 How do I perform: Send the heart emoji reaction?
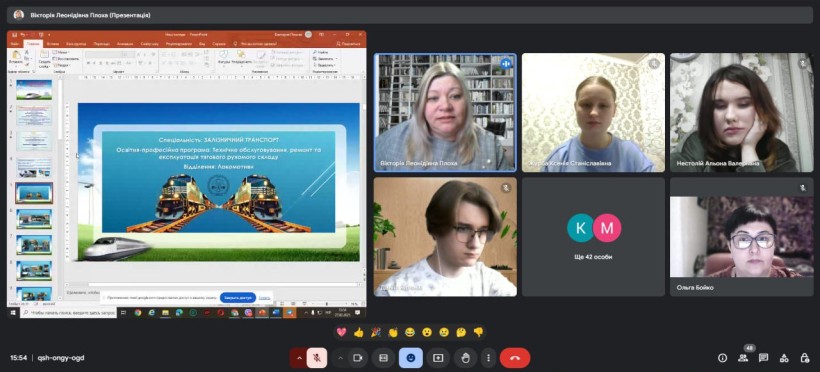click(x=341, y=332)
